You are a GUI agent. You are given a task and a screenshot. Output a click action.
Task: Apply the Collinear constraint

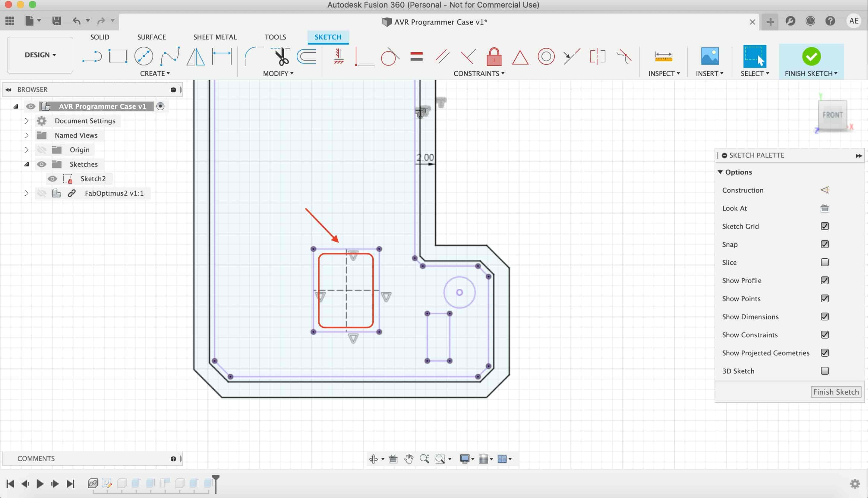click(x=572, y=56)
